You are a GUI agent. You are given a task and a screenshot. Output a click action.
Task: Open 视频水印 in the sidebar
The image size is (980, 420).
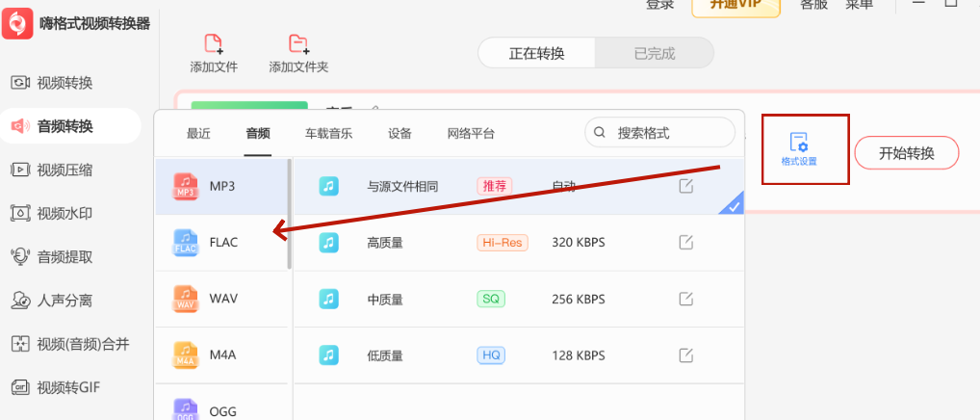click(x=52, y=214)
